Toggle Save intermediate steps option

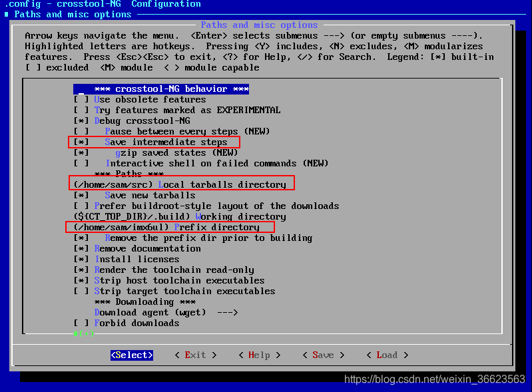click(150, 142)
